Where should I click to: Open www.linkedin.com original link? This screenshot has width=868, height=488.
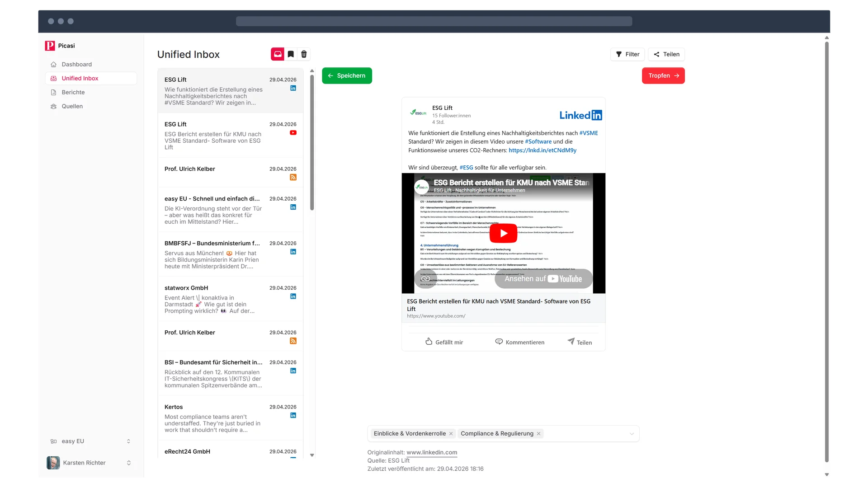click(x=432, y=452)
